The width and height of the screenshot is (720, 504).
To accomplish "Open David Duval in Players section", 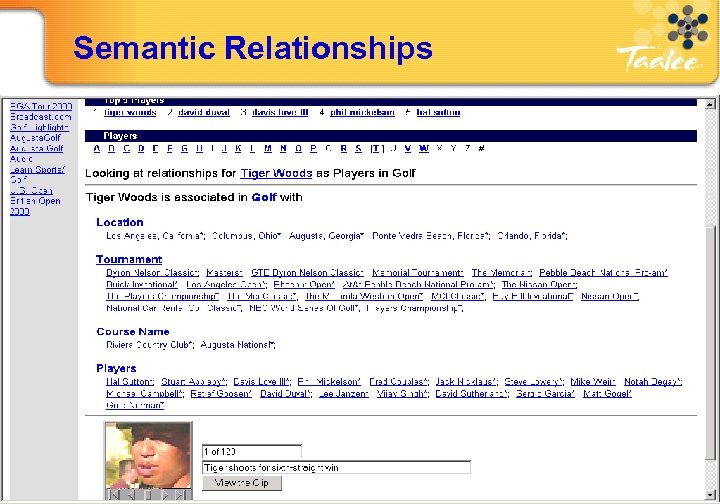I will point(286,394).
